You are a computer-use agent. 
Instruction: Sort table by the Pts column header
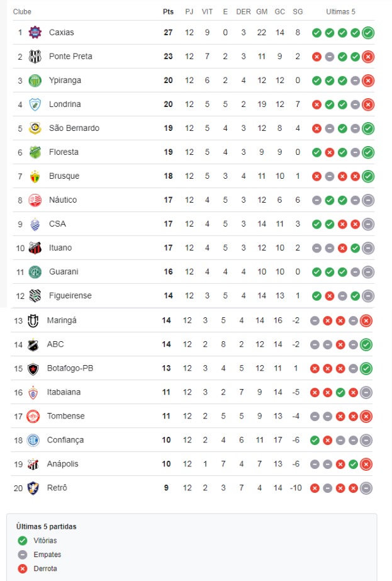(x=168, y=11)
